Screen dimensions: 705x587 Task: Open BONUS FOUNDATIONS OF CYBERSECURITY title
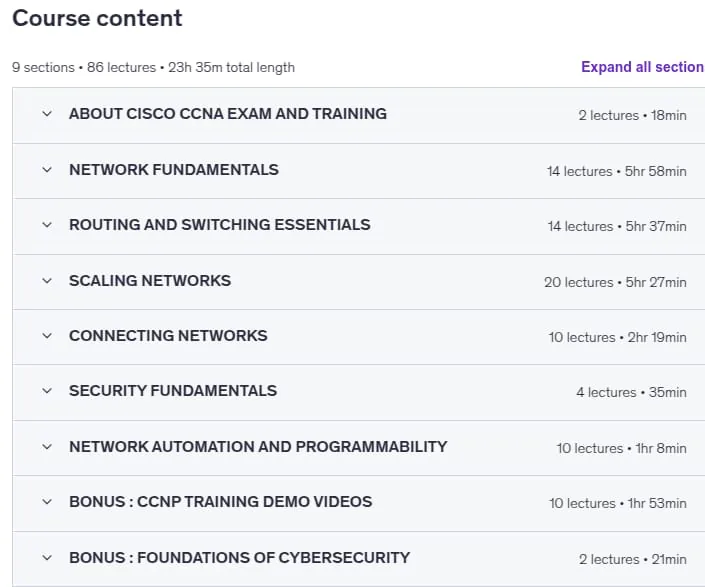(x=239, y=557)
